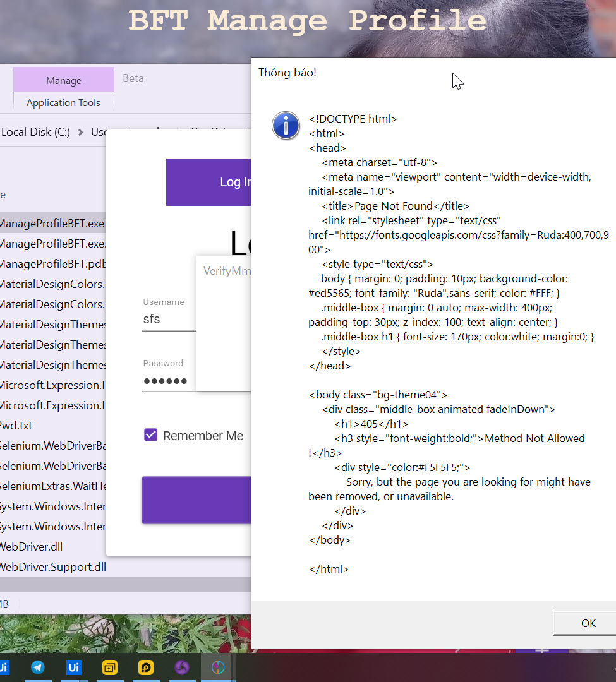This screenshot has height=682, width=616.
Task: Toggle the Remember Me checkbox
Action: pyautogui.click(x=150, y=434)
